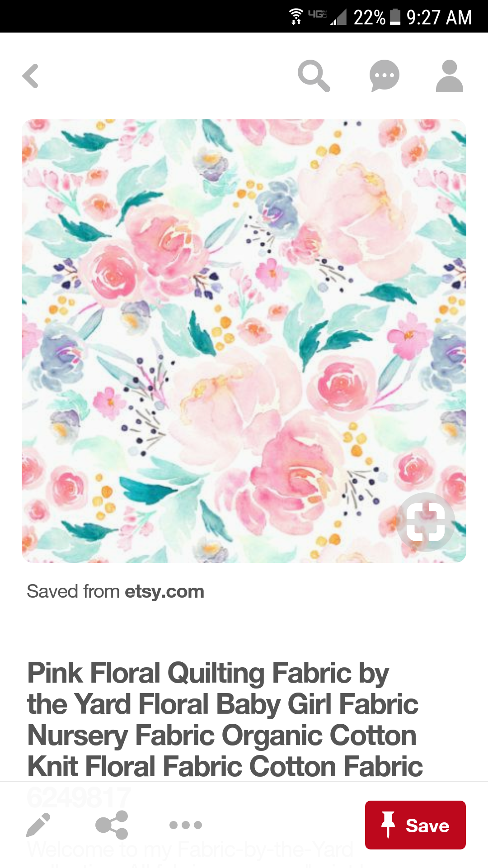Viewport: 488px width, 868px height.
Task: Open search with magnifying glass icon
Action: click(314, 76)
